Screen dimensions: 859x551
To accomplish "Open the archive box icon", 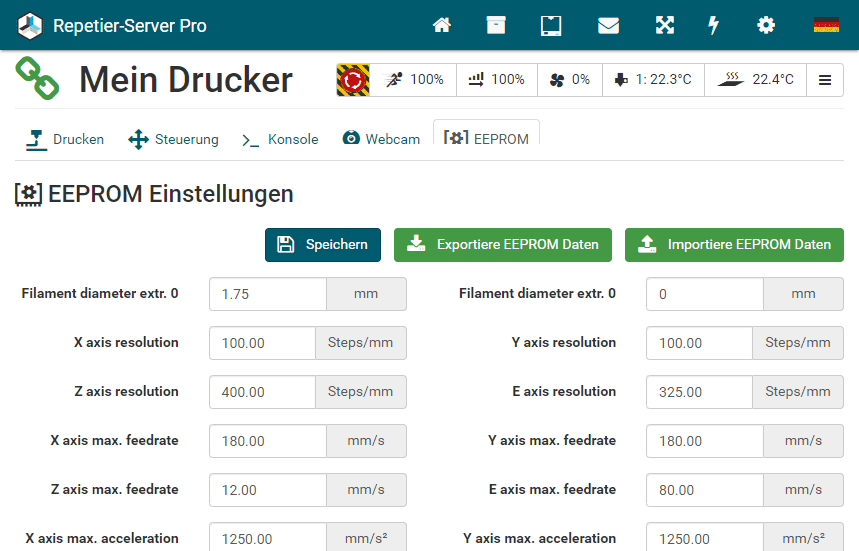I will pyautogui.click(x=496, y=26).
